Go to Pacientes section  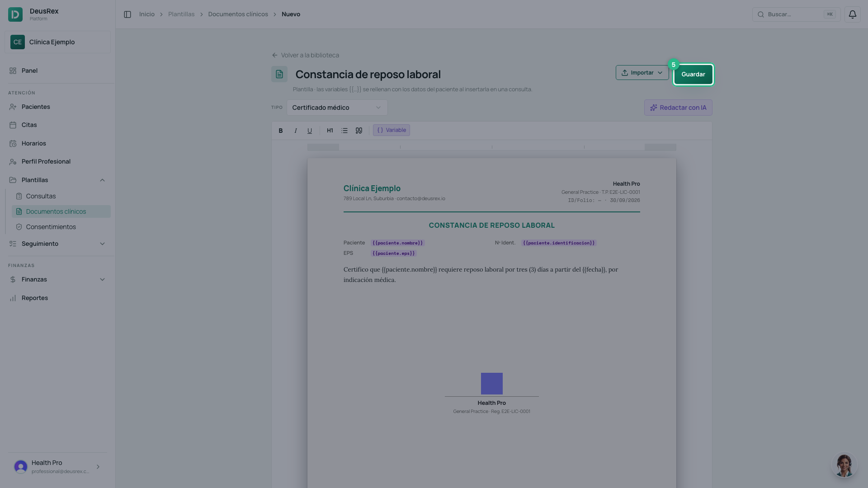58,107
